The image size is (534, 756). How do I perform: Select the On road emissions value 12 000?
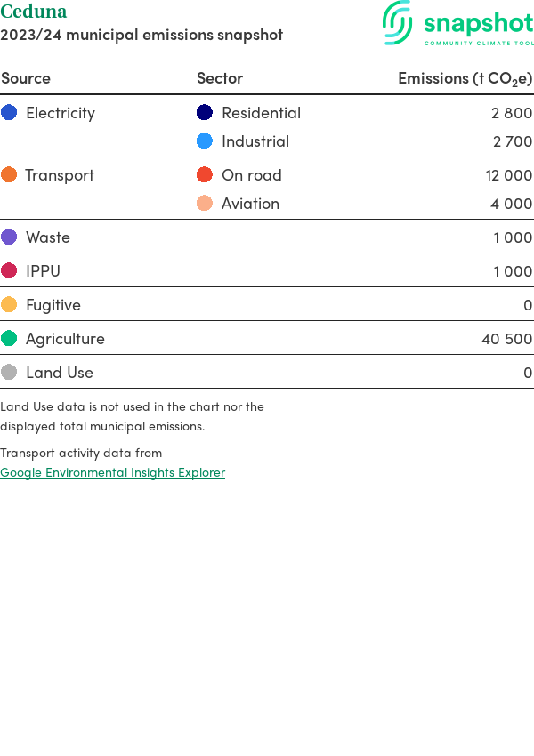[508, 174]
